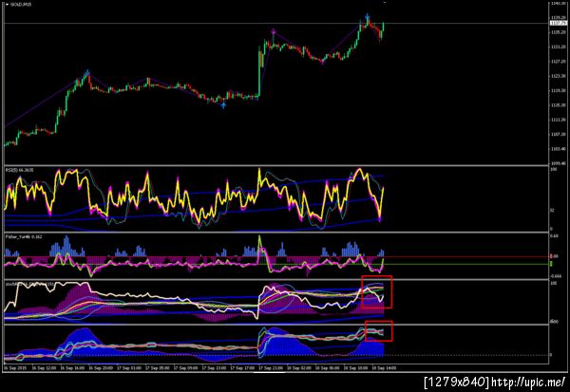Select the 1131.20 price axis label
The image size is (570, 392).
coord(558,47)
